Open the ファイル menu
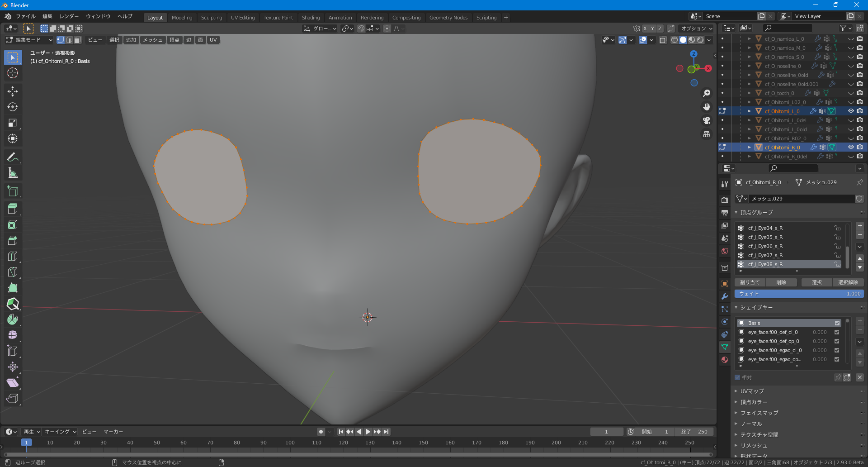This screenshot has height=467, width=868. 26,16
